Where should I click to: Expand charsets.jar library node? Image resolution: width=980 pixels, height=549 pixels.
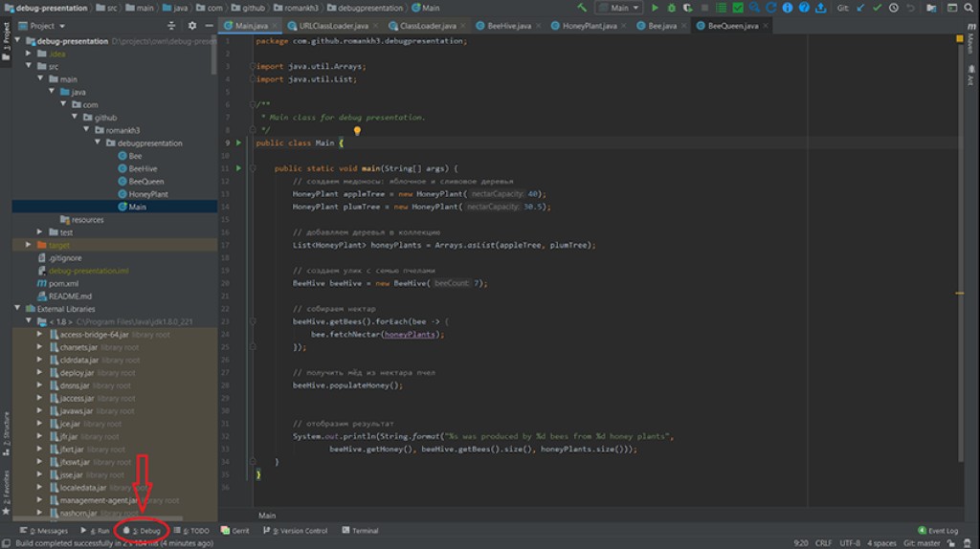click(x=40, y=347)
